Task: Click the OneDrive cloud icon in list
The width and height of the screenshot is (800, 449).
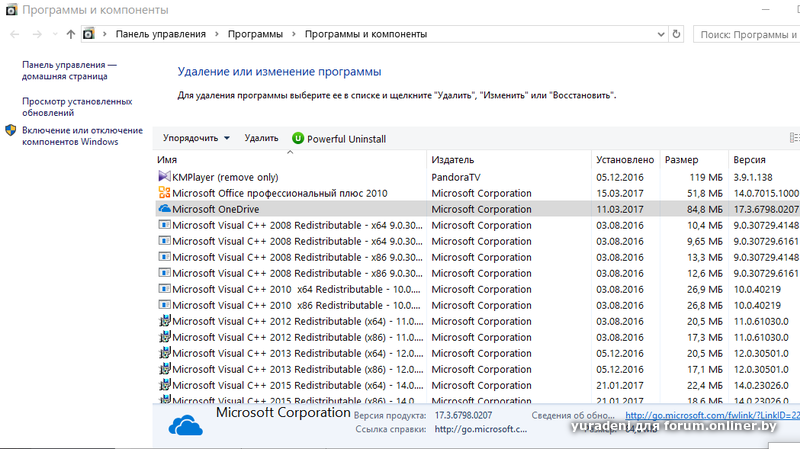Action: point(165,209)
